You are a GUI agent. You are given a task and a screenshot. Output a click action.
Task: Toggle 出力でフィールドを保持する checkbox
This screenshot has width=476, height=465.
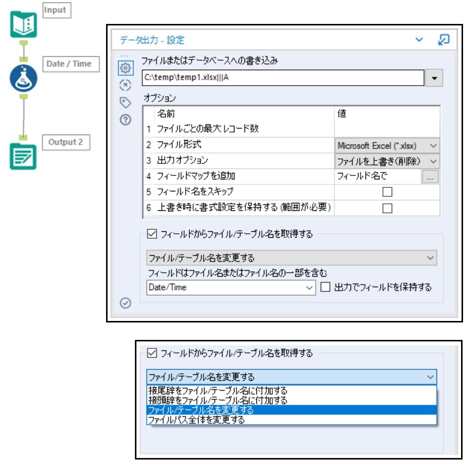pos(325,287)
